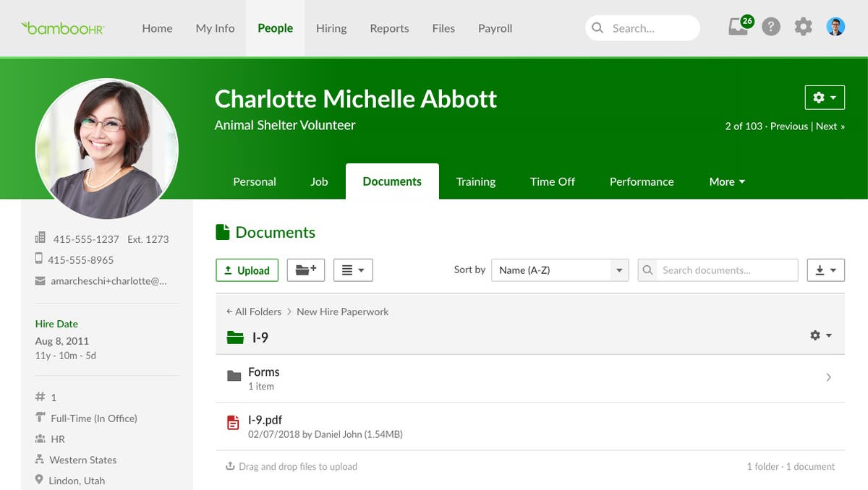Open the notifications inbox with 26 alerts
Image resolution: width=868 pixels, height=490 pixels.
pyautogui.click(x=736, y=27)
